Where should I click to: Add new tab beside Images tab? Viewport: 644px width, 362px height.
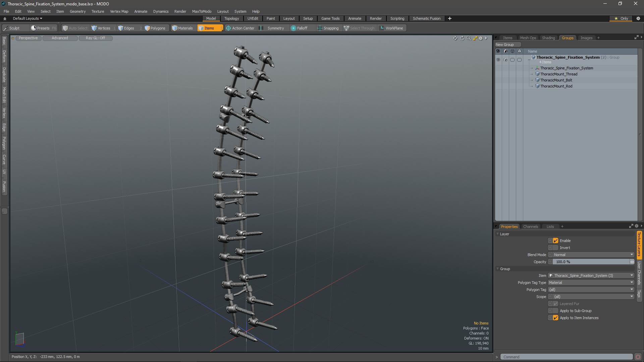[598, 38]
